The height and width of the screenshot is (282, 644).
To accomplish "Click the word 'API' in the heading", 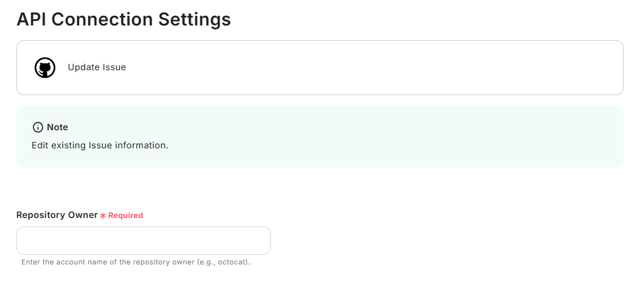I will pyautogui.click(x=32, y=19).
